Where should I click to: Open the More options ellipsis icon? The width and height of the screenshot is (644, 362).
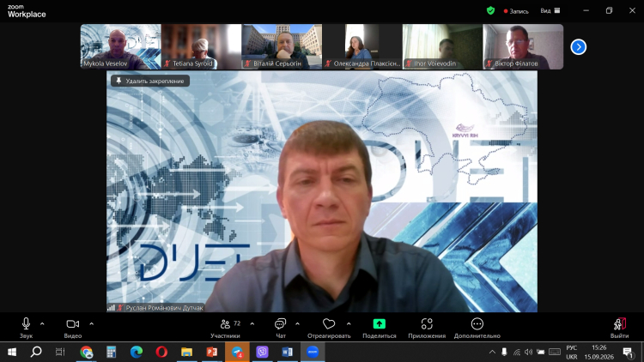pos(477,324)
